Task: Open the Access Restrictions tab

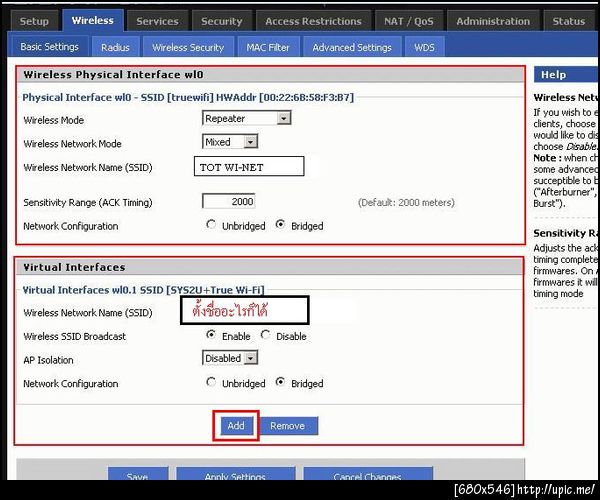Action: pyautogui.click(x=313, y=21)
